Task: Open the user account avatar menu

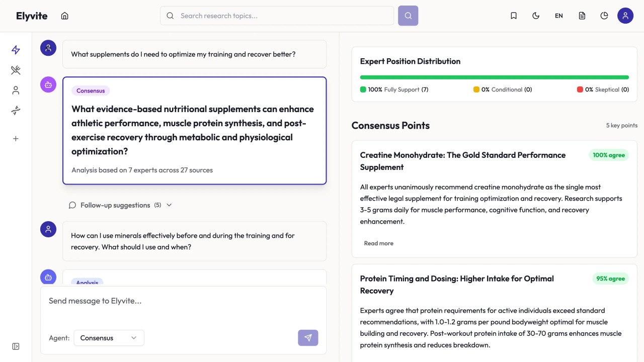Action: [625, 16]
